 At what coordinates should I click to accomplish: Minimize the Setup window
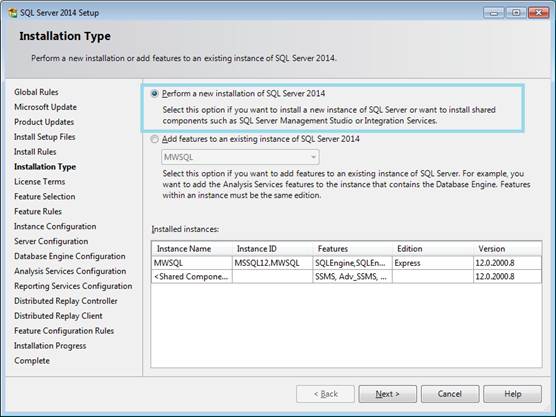pos(494,13)
